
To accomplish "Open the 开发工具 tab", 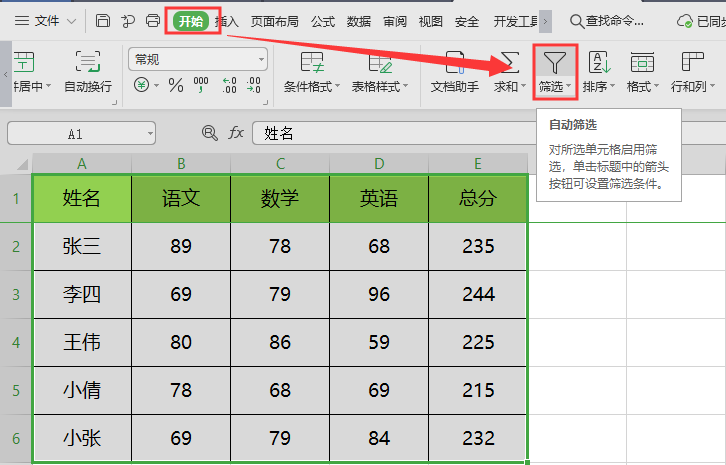I will pyautogui.click(x=515, y=21).
